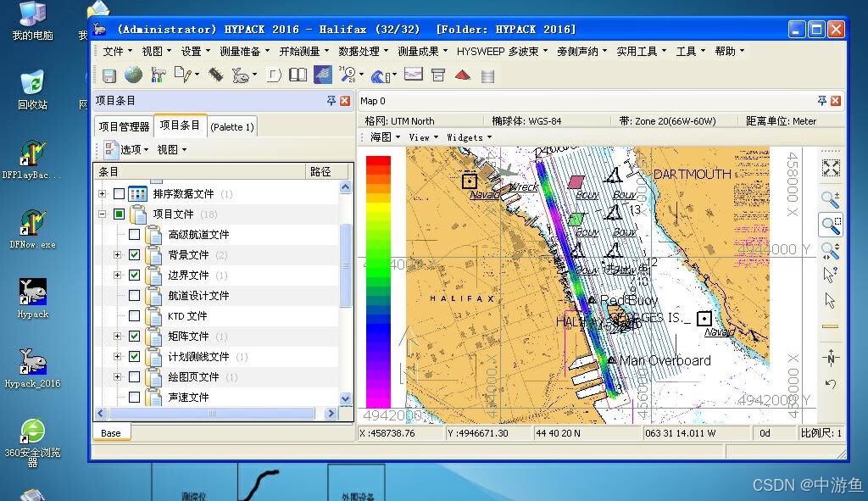868x501 pixels.
Task: Open the profile graph editor icon
Action: 414,74
